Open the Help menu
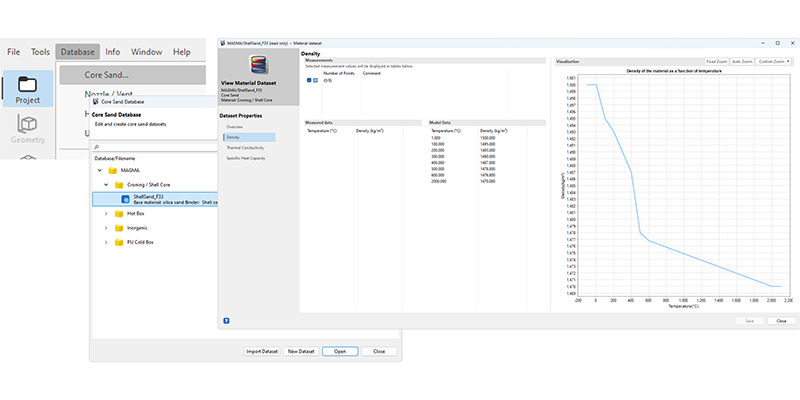The image size is (800, 400). 182,52
